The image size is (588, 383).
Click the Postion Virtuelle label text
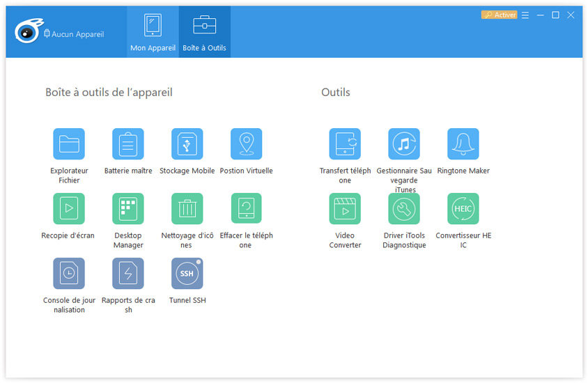pyautogui.click(x=247, y=171)
